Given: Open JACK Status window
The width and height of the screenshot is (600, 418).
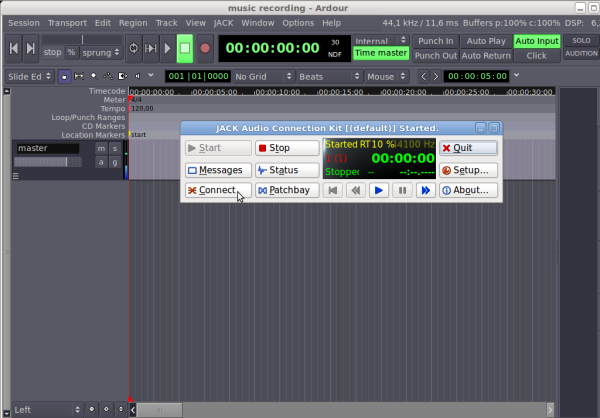Looking at the screenshot, I should pos(287,170).
